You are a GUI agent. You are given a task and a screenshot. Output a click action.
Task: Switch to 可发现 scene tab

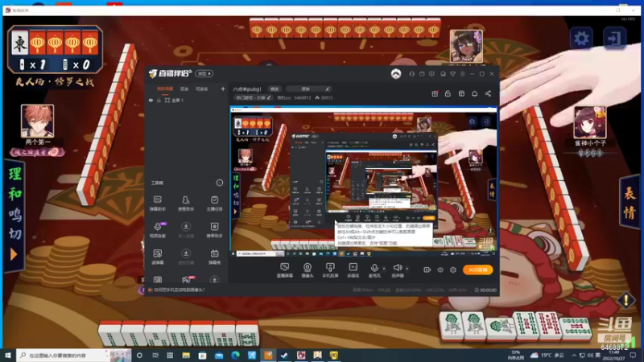(x=201, y=88)
